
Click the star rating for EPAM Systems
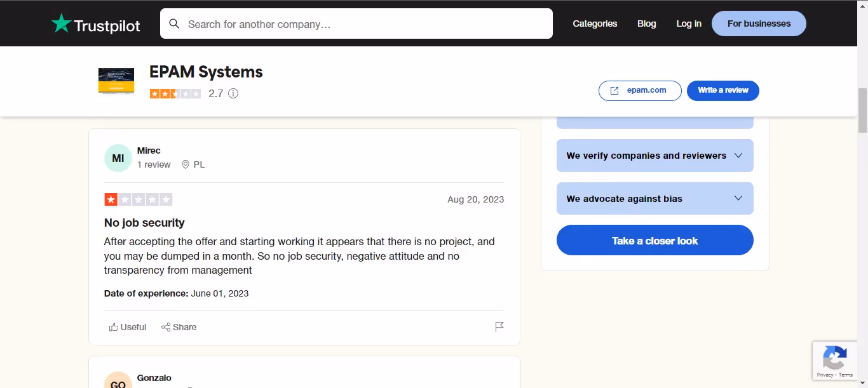(175, 93)
